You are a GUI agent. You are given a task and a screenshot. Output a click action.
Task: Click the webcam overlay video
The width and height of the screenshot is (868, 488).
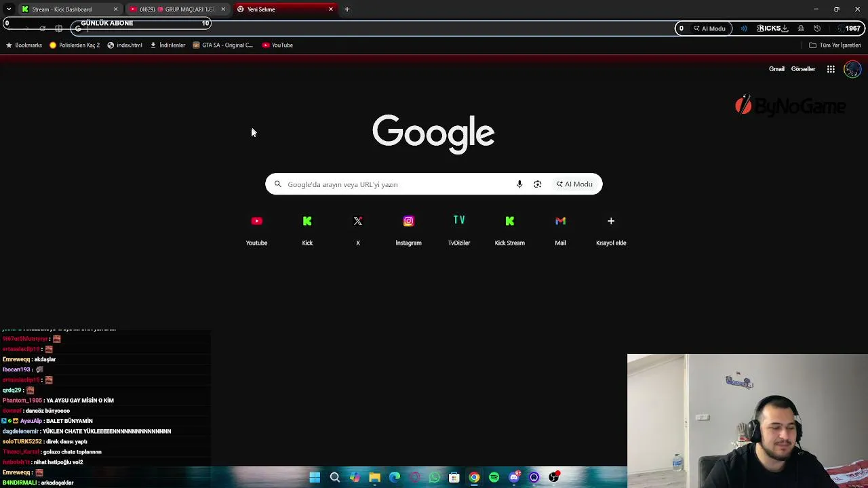coord(747,421)
